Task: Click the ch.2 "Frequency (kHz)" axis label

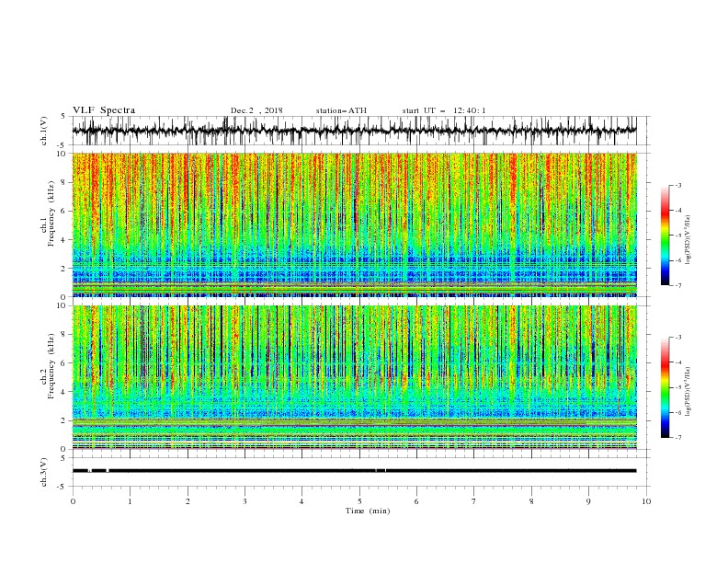Action: (x=52, y=364)
